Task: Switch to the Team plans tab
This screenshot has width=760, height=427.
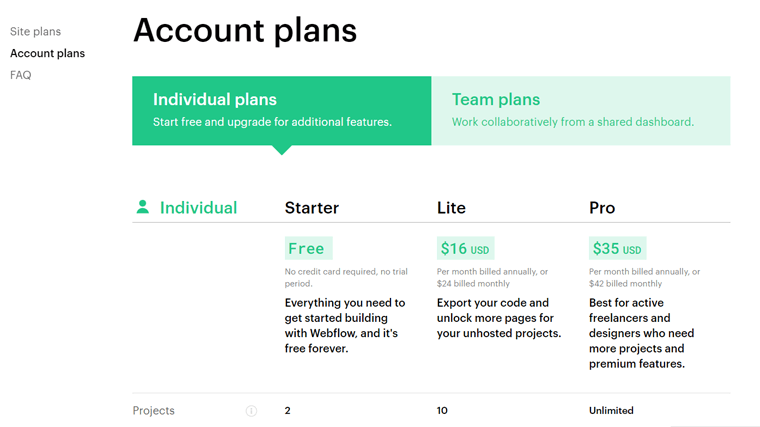Action: (580, 110)
